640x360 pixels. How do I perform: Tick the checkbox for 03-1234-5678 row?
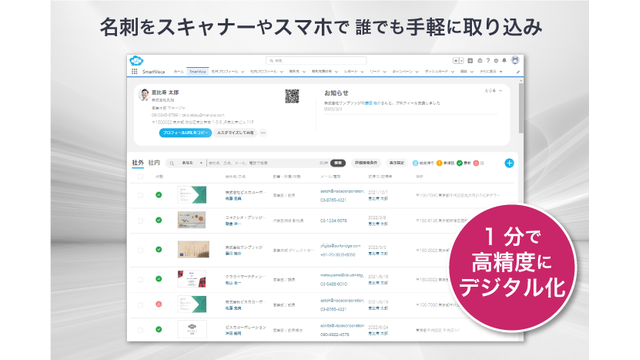click(140, 220)
